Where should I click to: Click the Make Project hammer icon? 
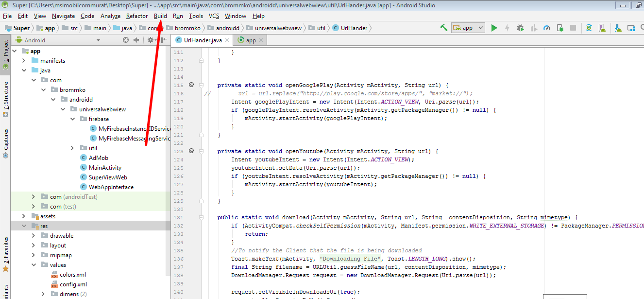443,28
